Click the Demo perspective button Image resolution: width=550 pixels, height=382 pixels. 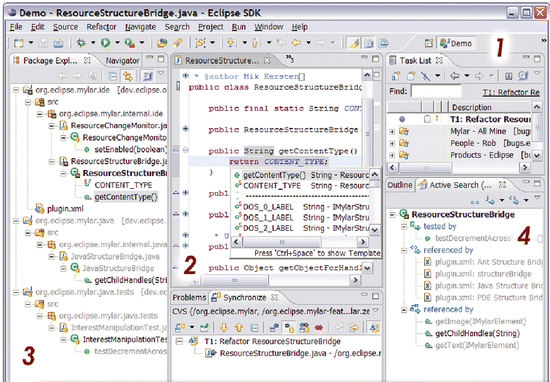pyautogui.click(x=456, y=43)
